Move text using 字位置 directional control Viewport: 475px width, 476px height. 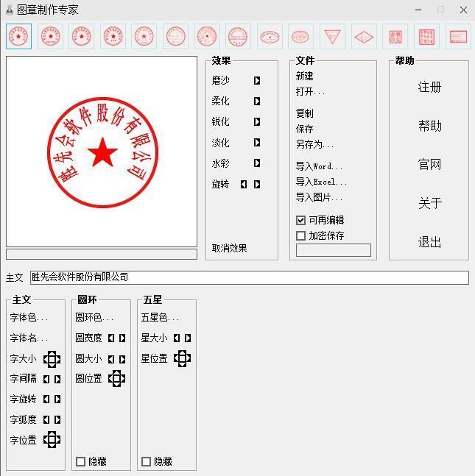[52, 439]
